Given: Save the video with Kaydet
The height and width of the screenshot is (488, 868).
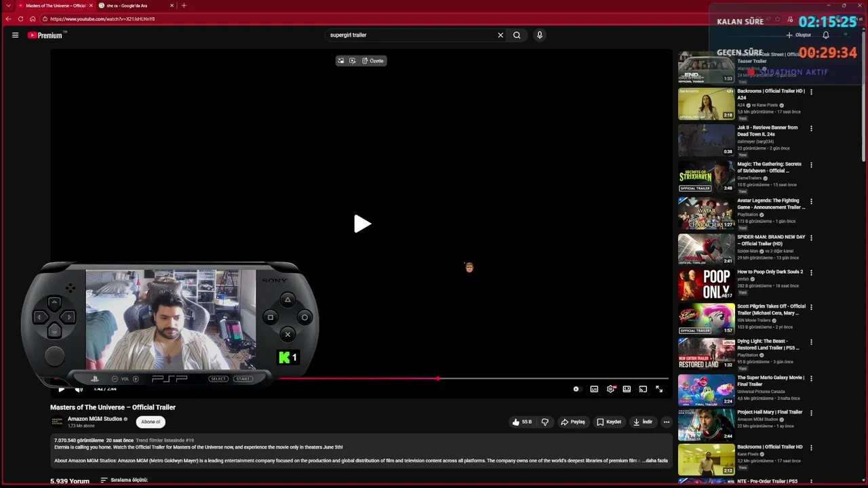Looking at the screenshot, I should (x=609, y=422).
